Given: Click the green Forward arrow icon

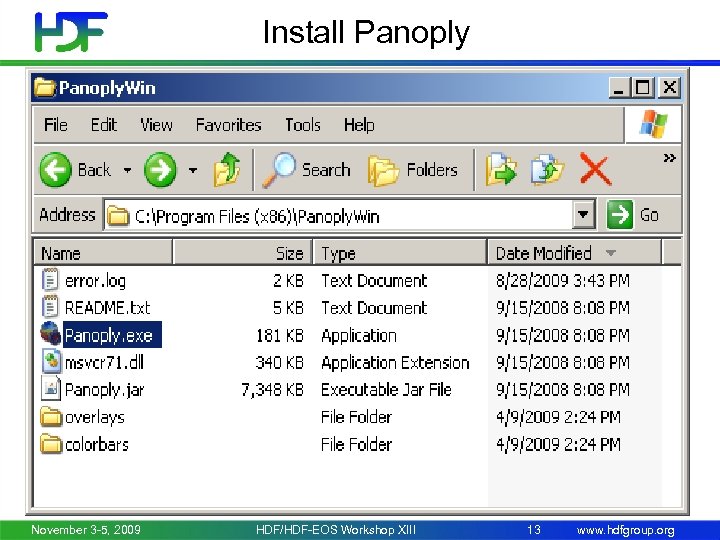Looking at the screenshot, I should coord(160,170).
